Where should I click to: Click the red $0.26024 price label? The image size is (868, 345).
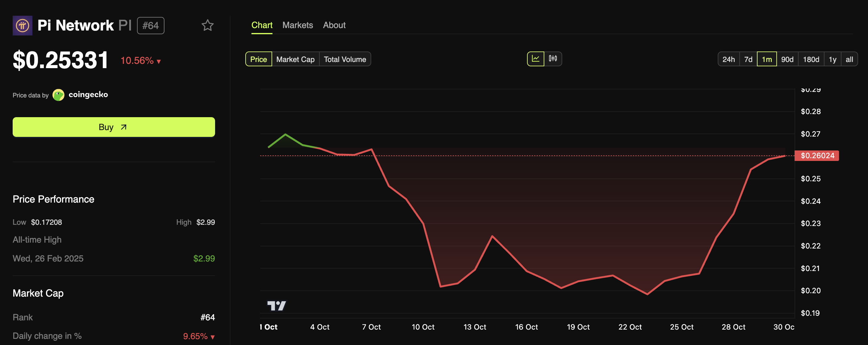tap(817, 155)
